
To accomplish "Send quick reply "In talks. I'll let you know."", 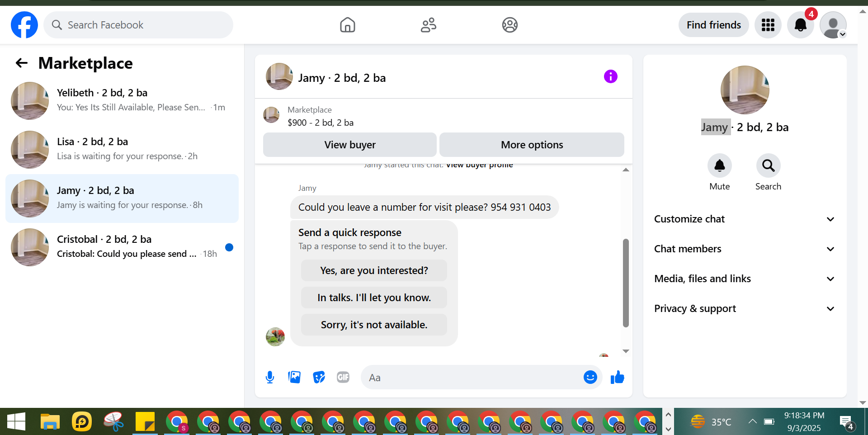I will pos(374,298).
